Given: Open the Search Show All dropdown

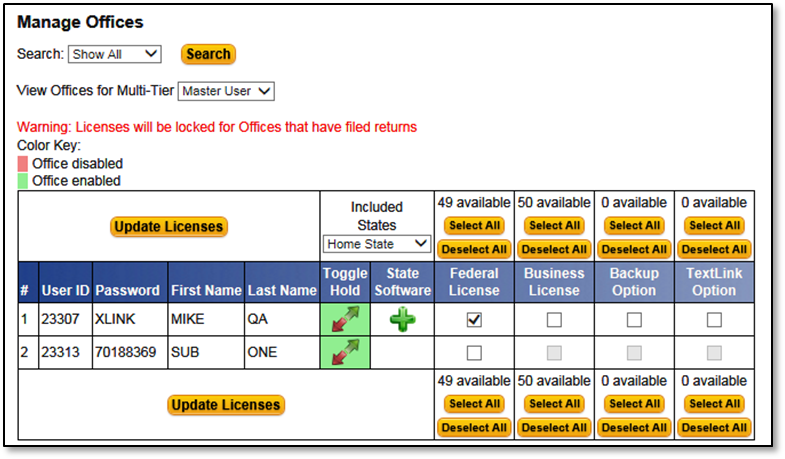Looking at the screenshot, I should coord(115,54).
